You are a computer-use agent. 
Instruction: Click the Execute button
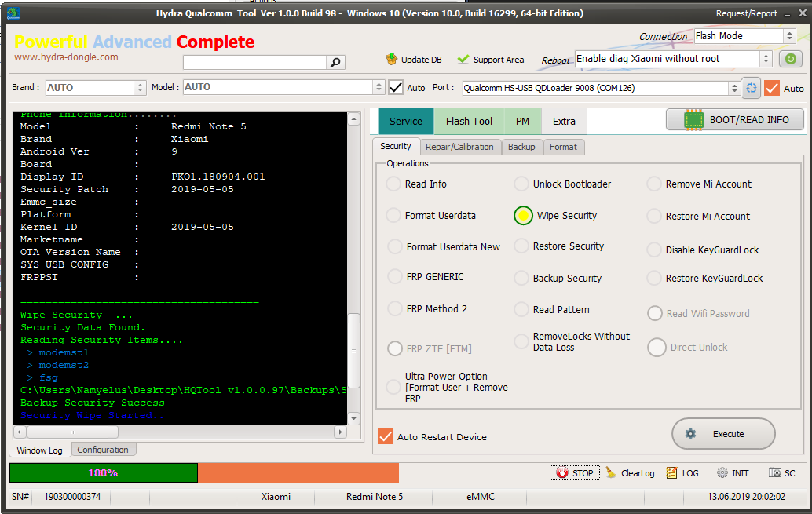723,434
